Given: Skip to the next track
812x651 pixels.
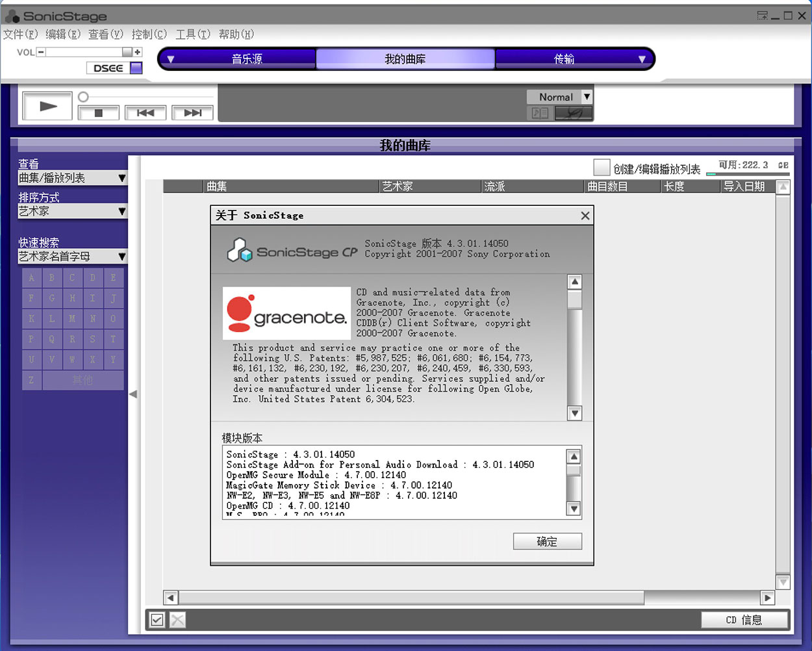Looking at the screenshot, I should [192, 113].
